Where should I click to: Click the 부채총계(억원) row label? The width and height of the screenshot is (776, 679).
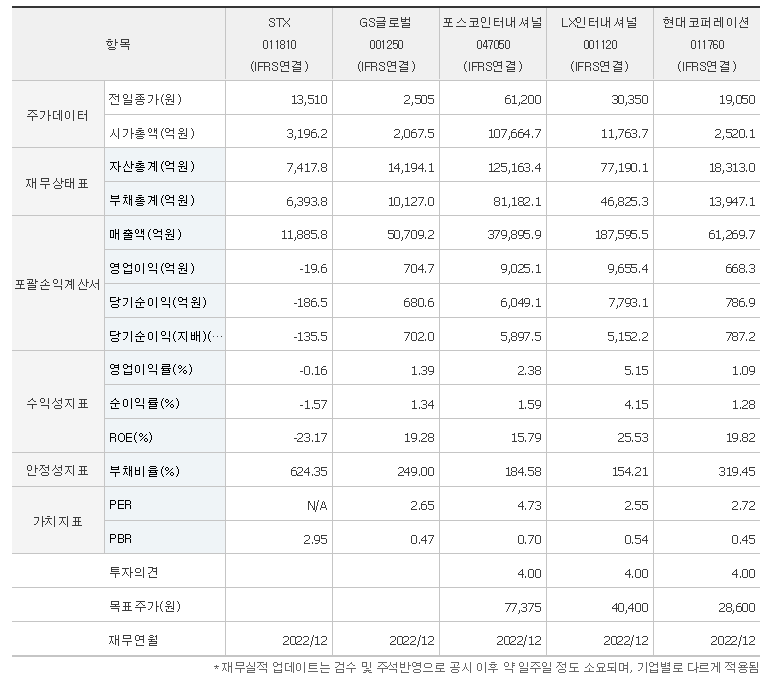(x=151, y=200)
